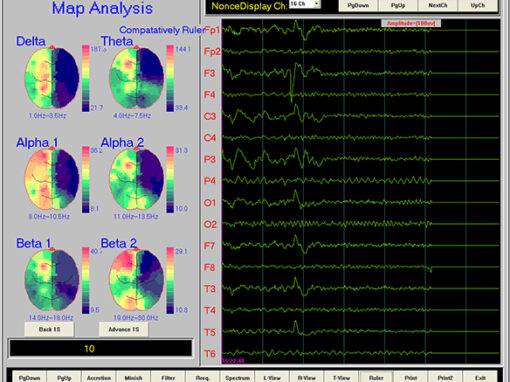The image size is (510, 382).
Task: Toggle the Ruler button in bottom toolbar
Action: click(376, 377)
